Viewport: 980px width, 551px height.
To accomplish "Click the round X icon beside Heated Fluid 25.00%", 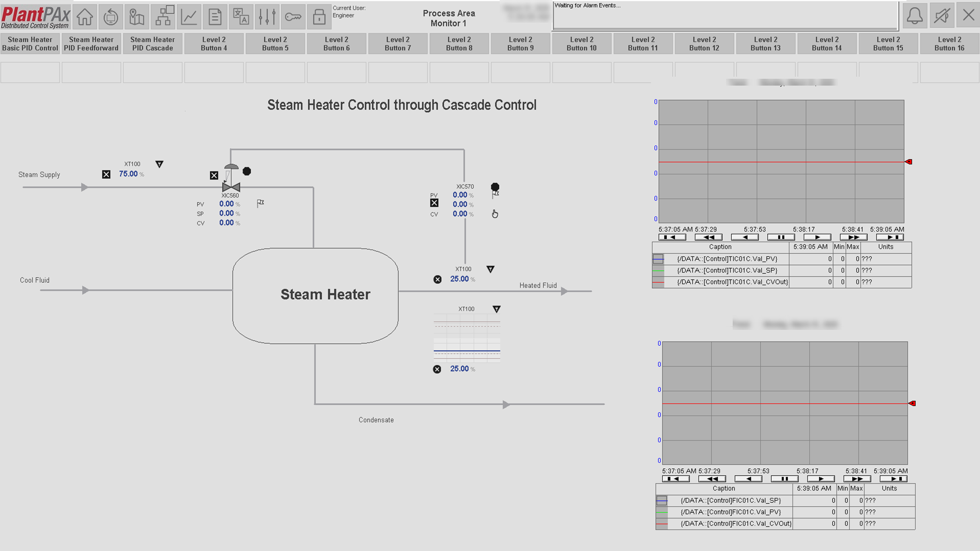I will point(437,280).
